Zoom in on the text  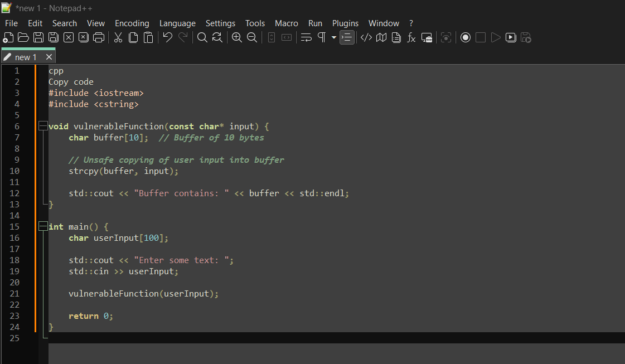pos(236,37)
